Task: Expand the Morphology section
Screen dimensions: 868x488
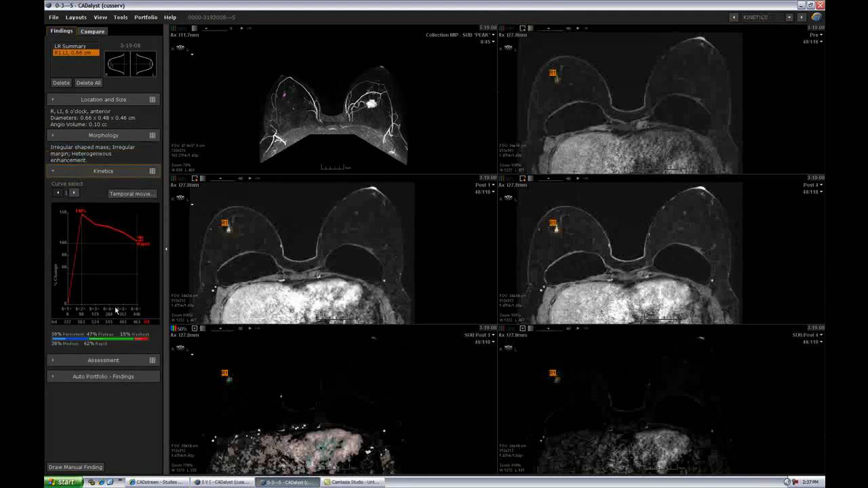Action: pyautogui.click(x=103, y=136)
